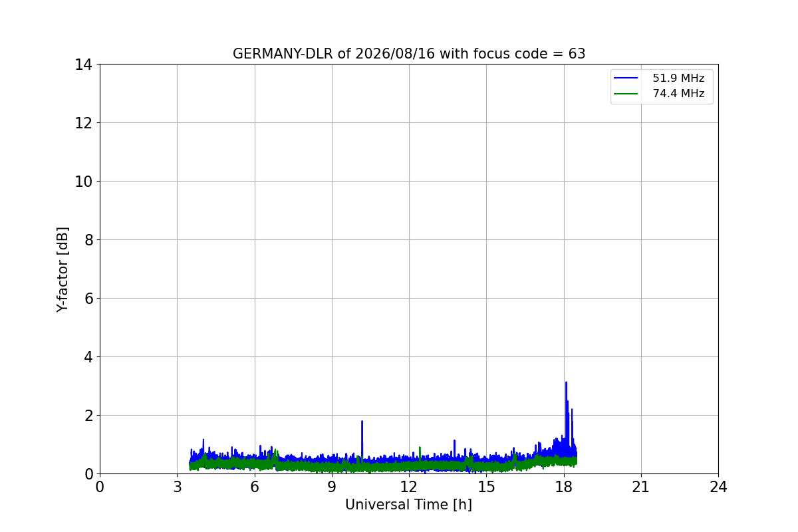798x532 pixels.
Task: Click the Universal Time [h] axis label
Action: point(408,505)
